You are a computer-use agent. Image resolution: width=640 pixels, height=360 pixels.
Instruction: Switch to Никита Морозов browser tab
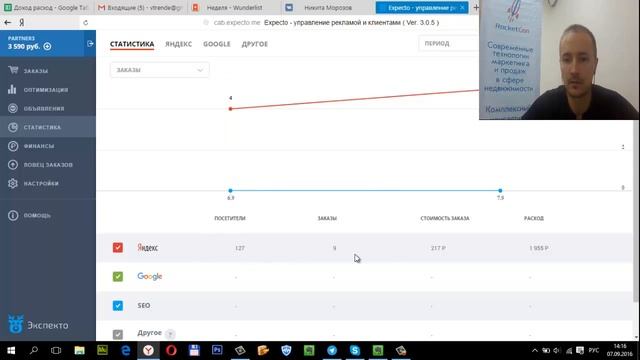click(x=327, y=7)
